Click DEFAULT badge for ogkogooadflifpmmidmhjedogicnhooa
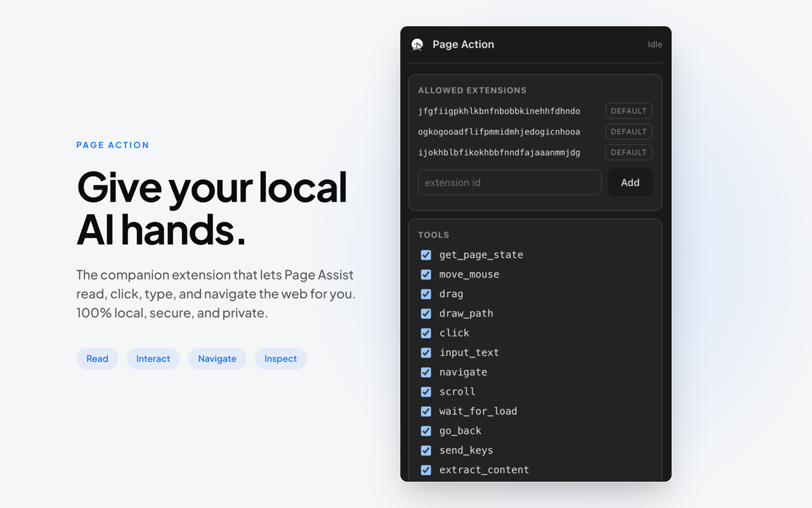The image size is (812, 508). [629, 131]
